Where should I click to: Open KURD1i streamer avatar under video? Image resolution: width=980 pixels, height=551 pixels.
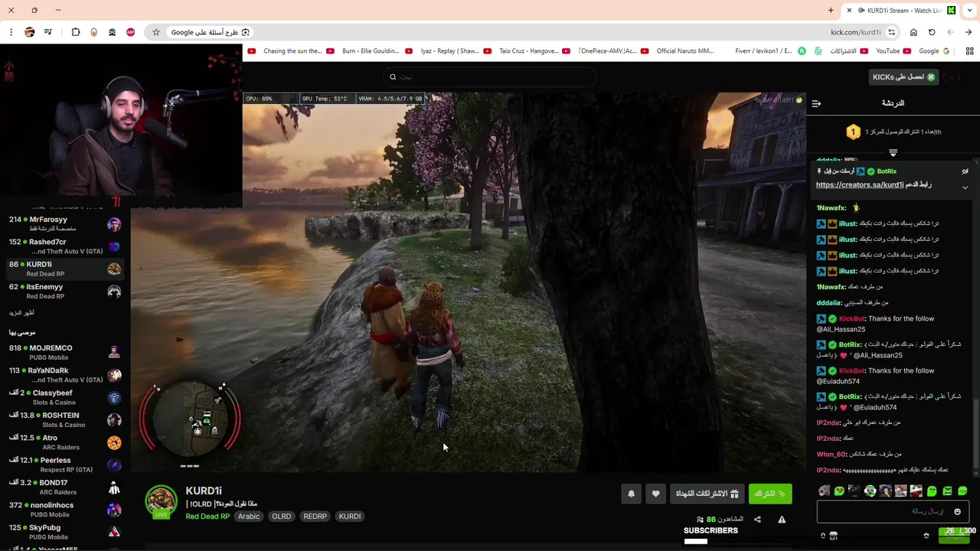[161, 501]
